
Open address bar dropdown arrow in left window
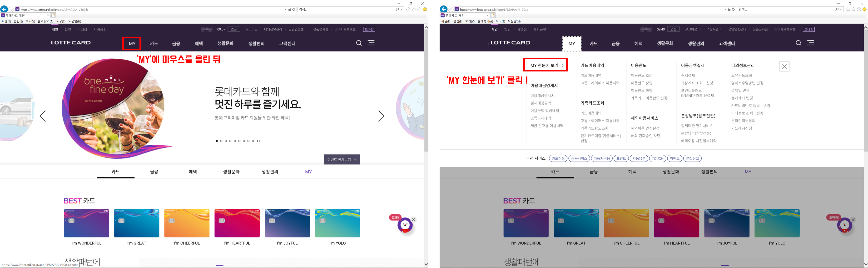pyautogui.click(x=286, y=10)
